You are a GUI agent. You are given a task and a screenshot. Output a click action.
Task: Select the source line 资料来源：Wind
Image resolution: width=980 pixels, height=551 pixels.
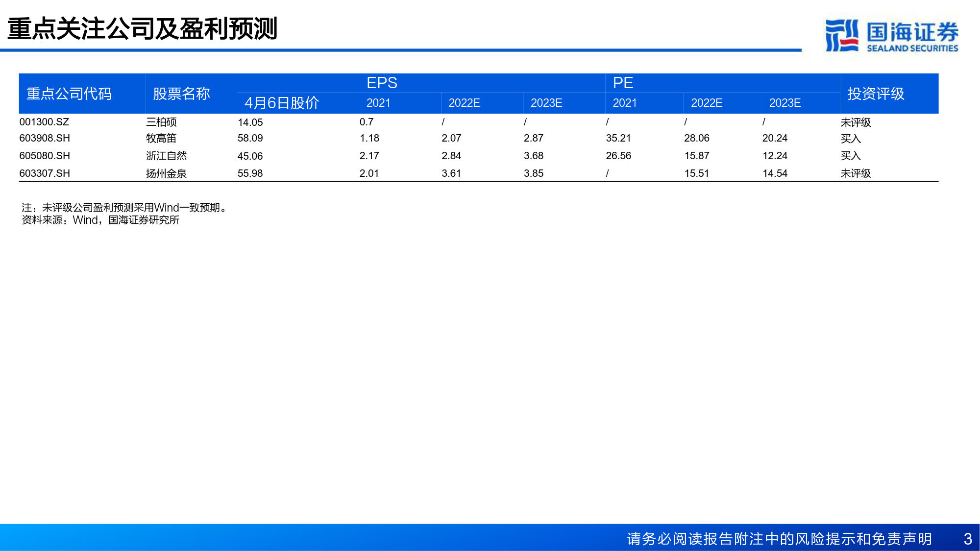tap(100, 220)
